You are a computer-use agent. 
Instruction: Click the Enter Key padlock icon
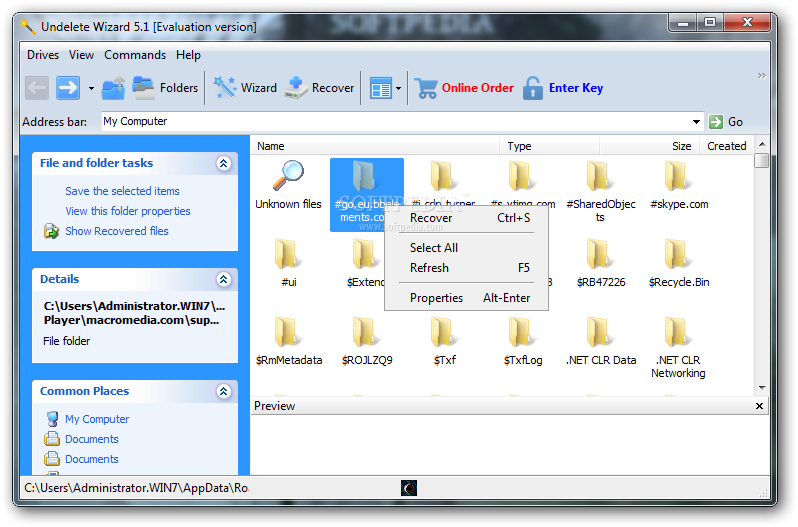pos(533,87)
